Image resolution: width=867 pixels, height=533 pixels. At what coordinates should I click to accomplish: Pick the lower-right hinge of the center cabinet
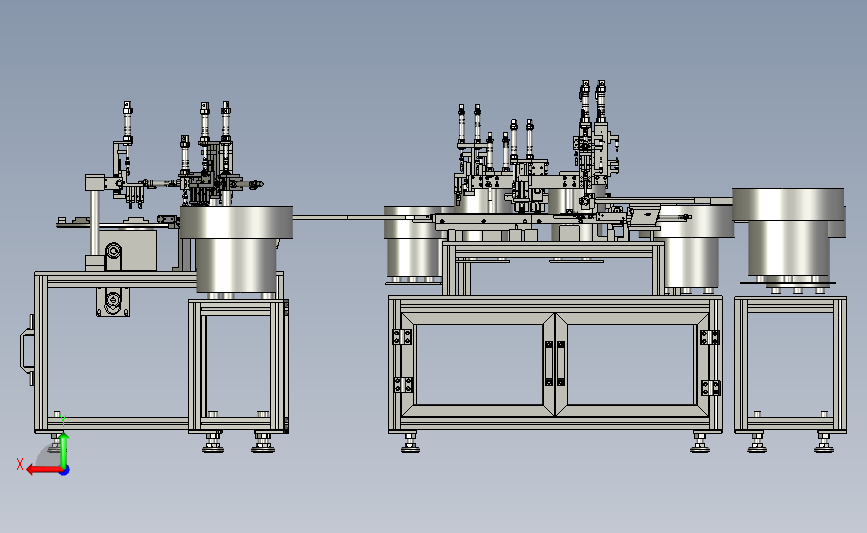(711, 388)
